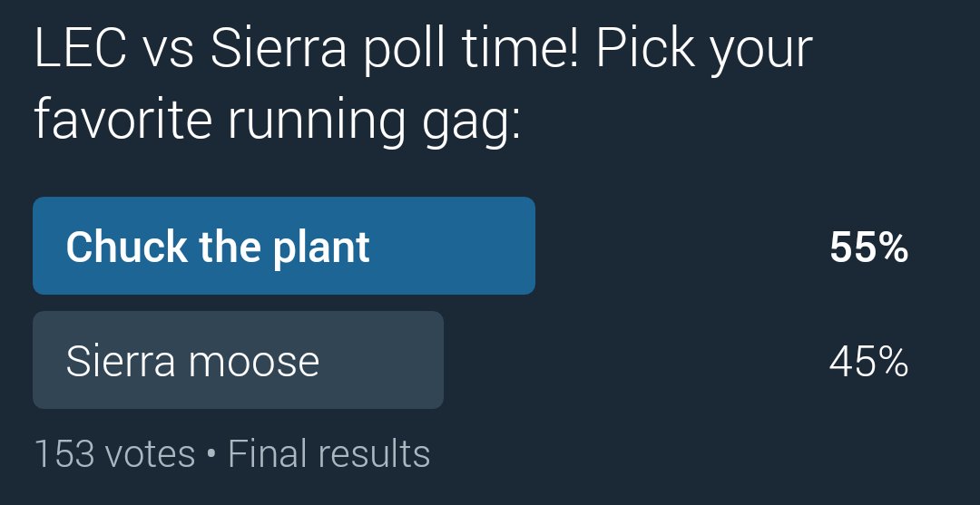Viewport: 980px width, 505px height.
Task: Open the 153 votes count
Action: 114,454
